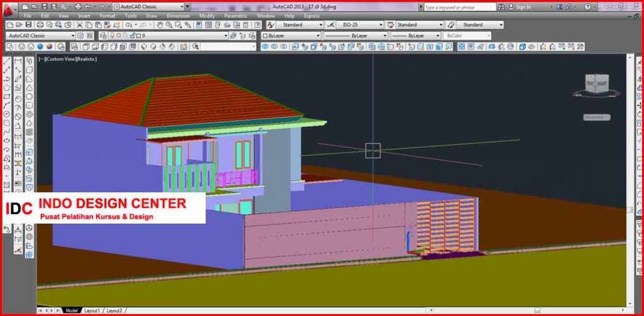The height and width of the screenshot is (316, 644).
Task: Click Quick Access toolbar Plot icon
Action: coord(77,6)
